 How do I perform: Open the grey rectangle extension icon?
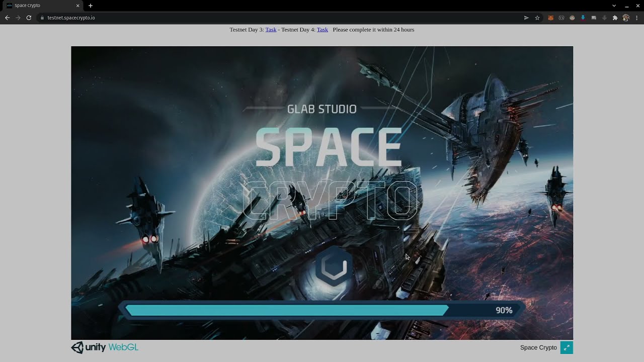(x=594, y=18)
